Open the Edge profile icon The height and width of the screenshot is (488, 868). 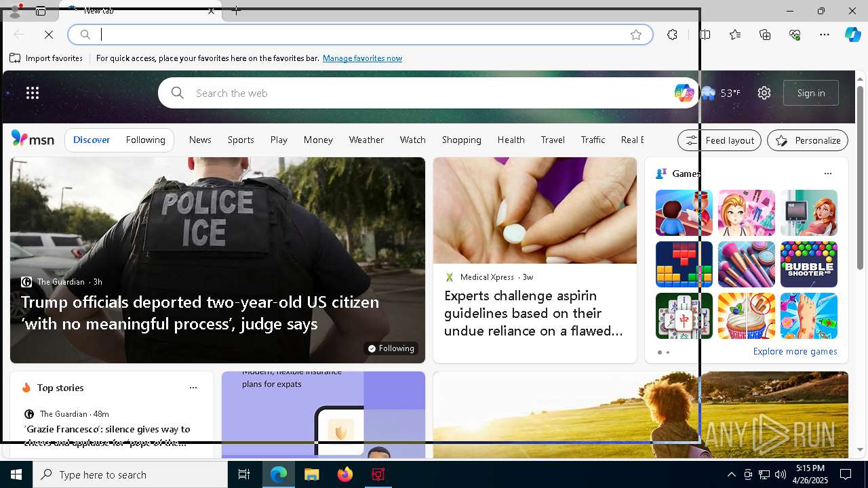point(14,11)
